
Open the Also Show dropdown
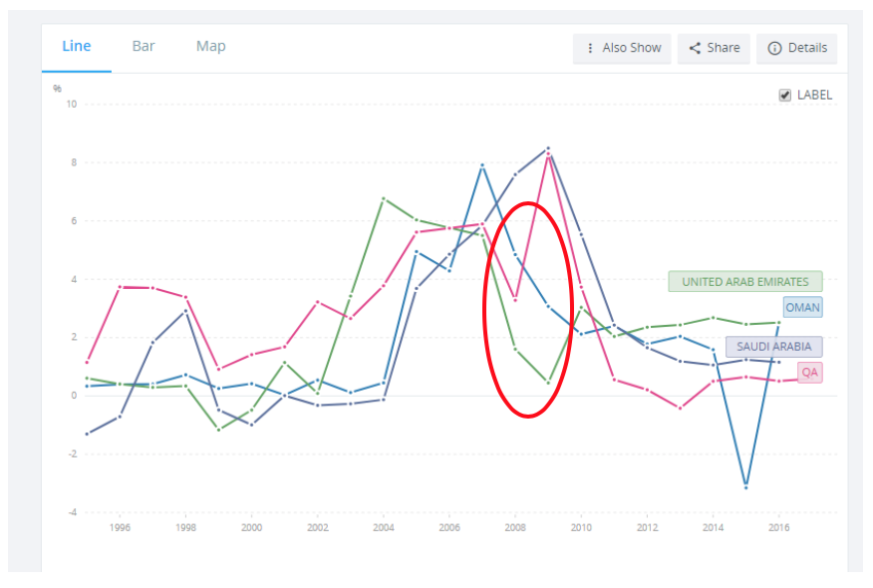point(621,48)
